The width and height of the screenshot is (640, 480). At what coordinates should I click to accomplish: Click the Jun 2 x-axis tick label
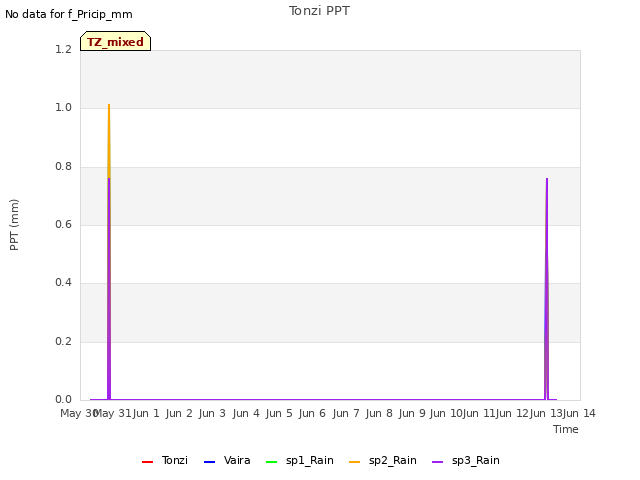179,413
